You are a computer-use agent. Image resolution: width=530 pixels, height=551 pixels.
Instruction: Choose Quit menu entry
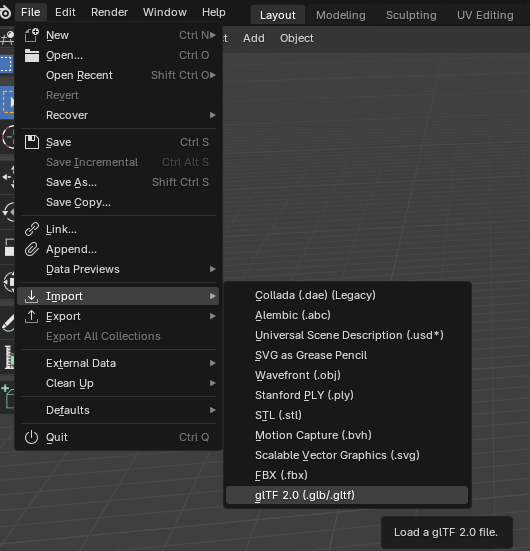(x=118, y=437)
